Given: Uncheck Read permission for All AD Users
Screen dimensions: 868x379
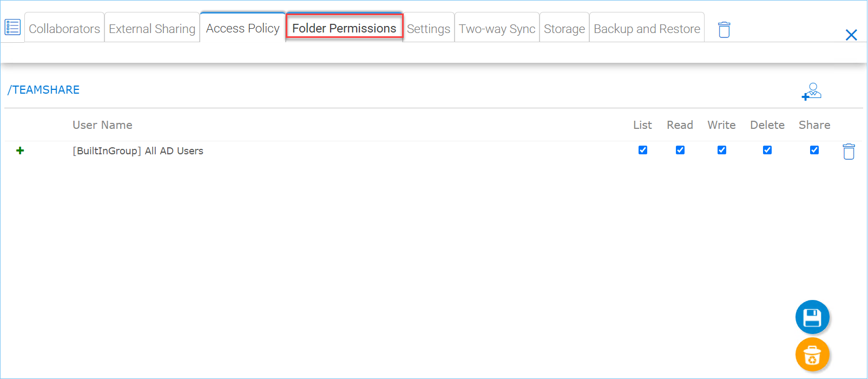Looking at the screenshot, I should 680,150.
